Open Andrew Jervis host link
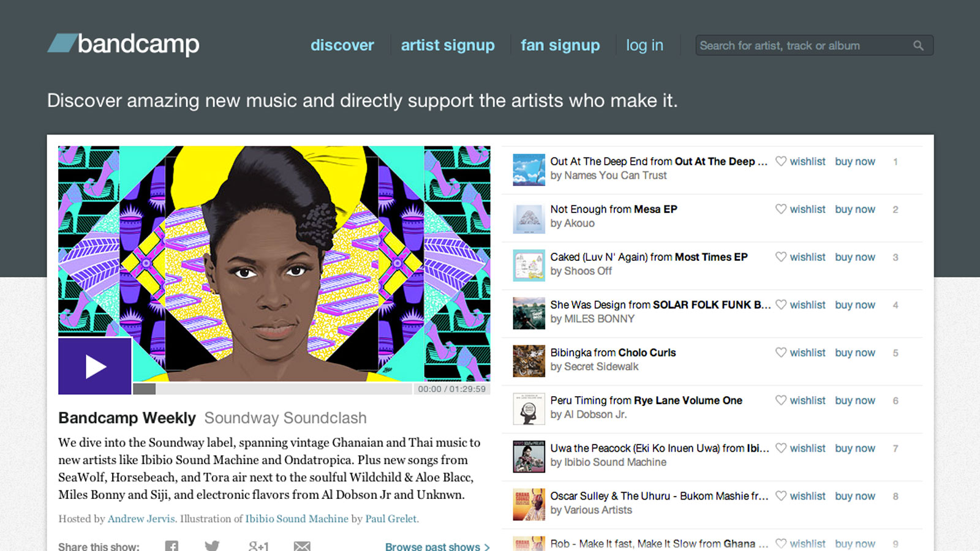Screen dimensions: 980x551 pyautogui.click(x=141, y=519)
